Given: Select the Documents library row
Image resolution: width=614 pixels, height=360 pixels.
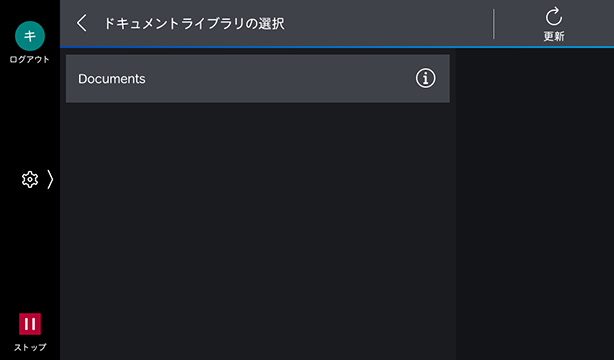Looking at the screenshot, I should coord(258,79).
